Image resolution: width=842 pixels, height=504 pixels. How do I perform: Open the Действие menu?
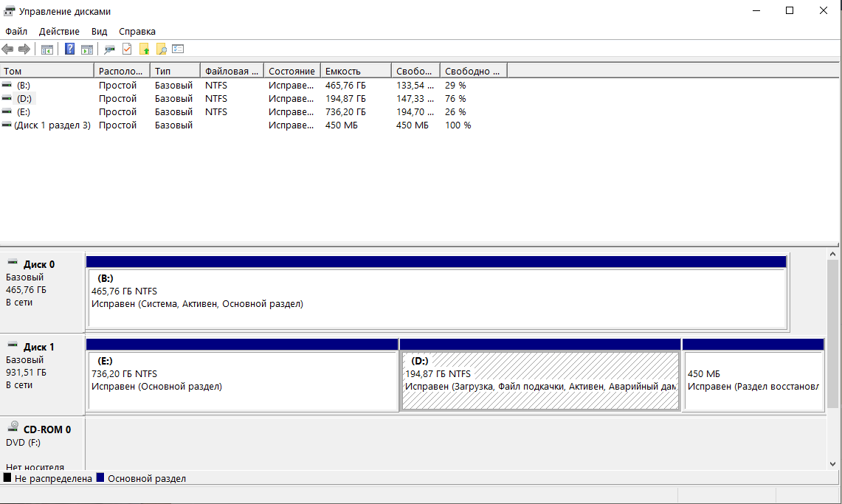59,32
